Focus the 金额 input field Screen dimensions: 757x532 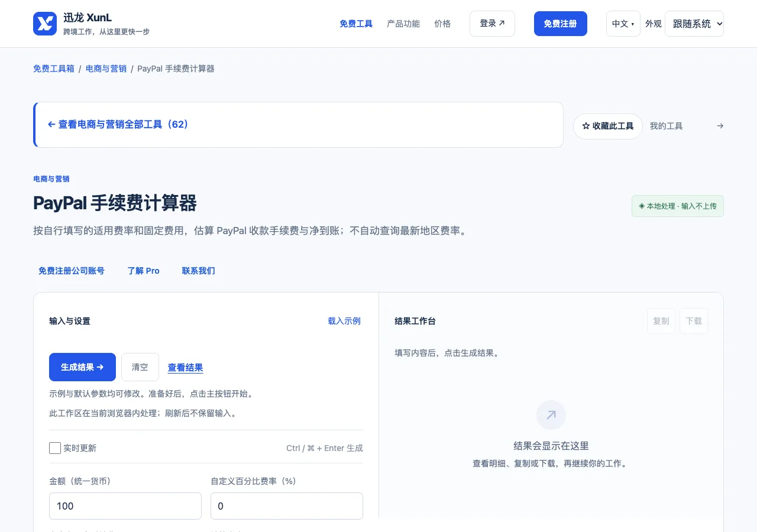[125, 506]
